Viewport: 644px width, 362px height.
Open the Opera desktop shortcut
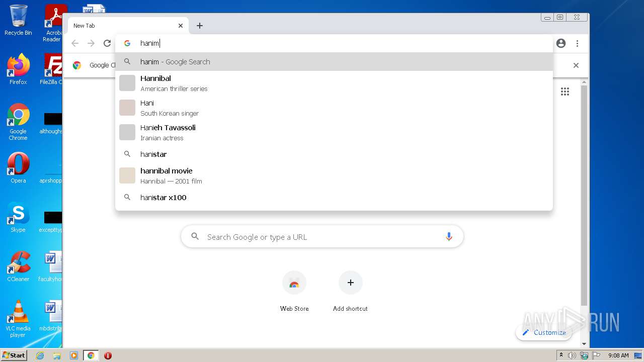(18, 167)
